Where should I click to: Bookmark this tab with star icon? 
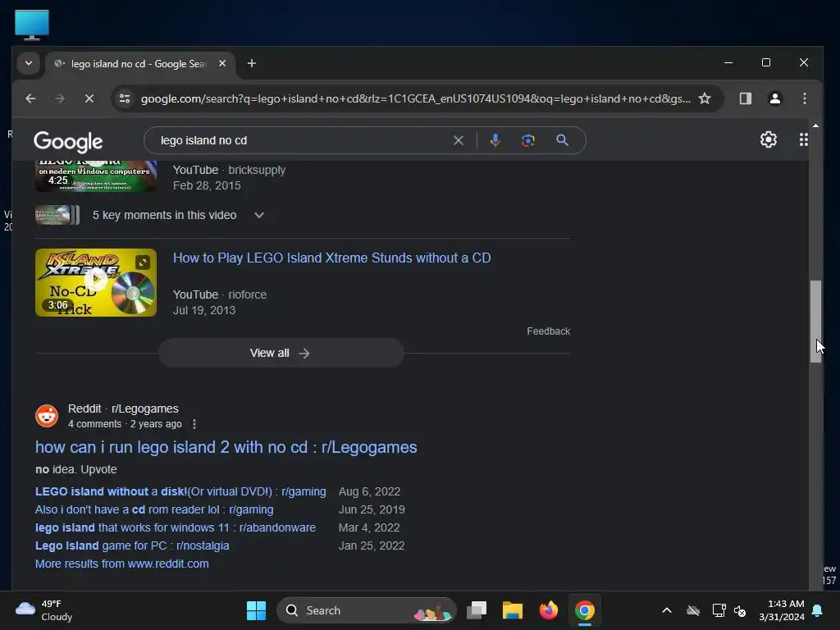[705, 98]
